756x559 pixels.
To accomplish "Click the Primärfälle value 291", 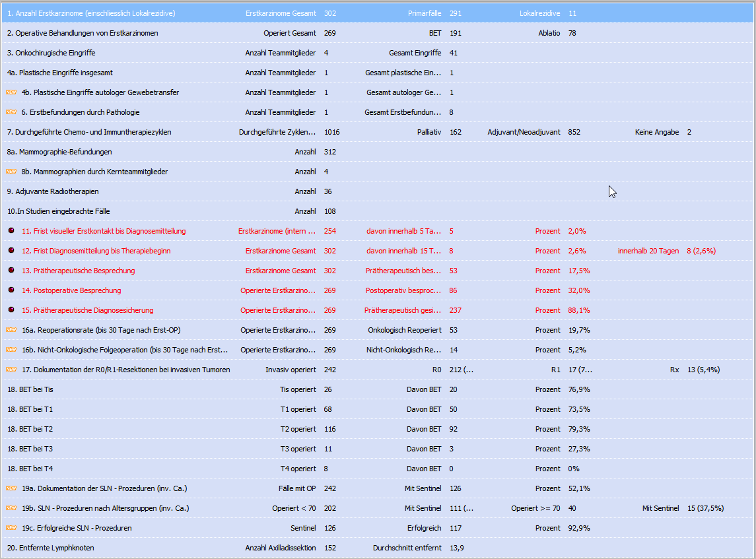I will pyautogui.click(x=455, y=13).
